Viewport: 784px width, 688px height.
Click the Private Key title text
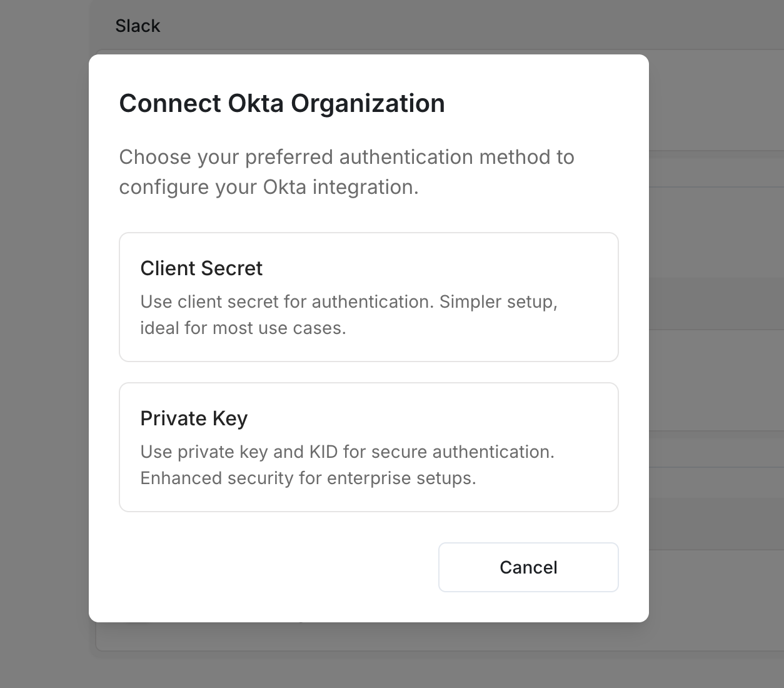[x=194, y=418]
